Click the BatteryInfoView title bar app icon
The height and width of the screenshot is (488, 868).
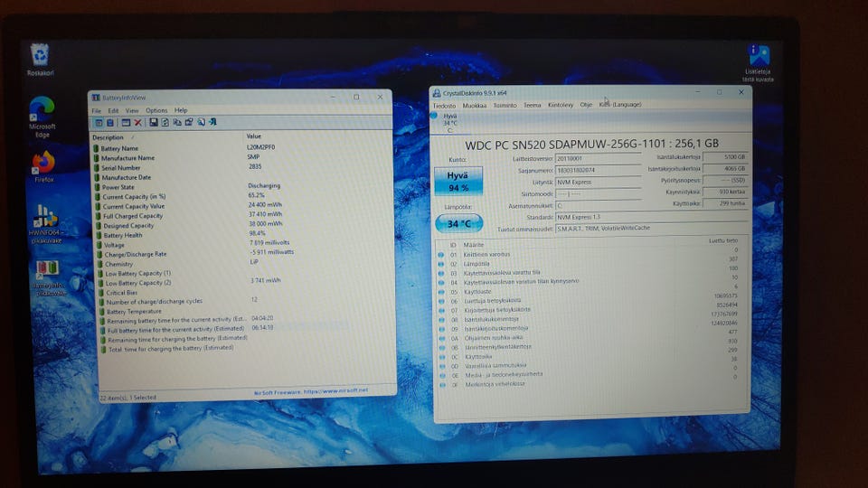pos(96,98)
